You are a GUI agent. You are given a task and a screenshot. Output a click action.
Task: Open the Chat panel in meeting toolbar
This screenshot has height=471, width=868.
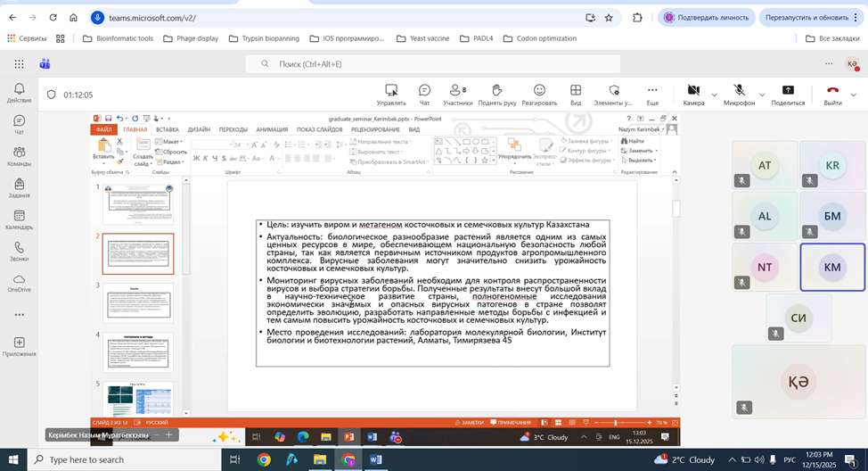pos(424,95)
